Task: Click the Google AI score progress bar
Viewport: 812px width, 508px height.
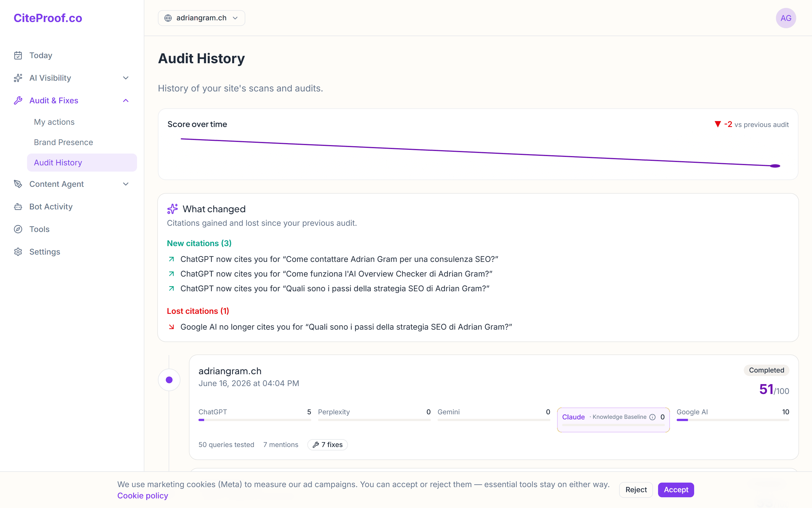Action: [733, 420]
